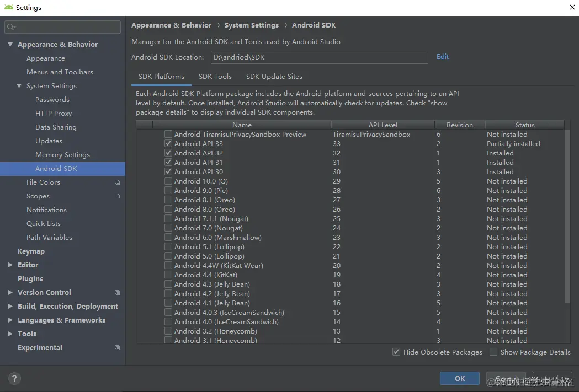Select Android SDK in the tree

point(62,169)
